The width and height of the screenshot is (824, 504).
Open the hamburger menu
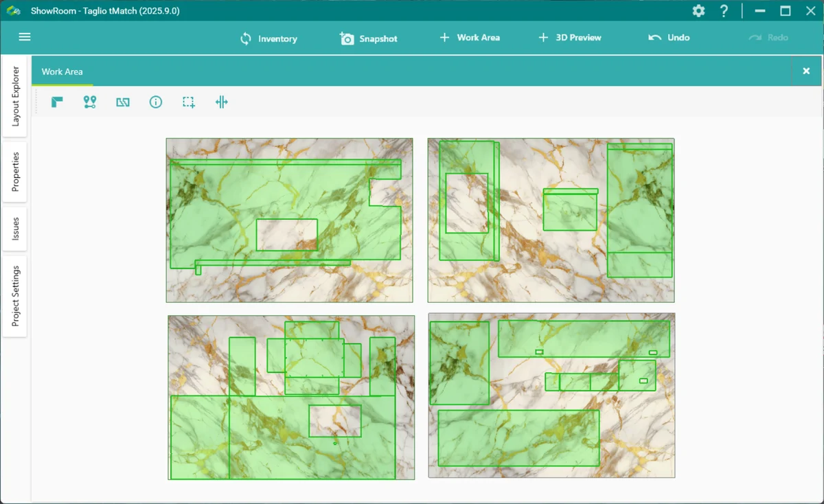25,37
